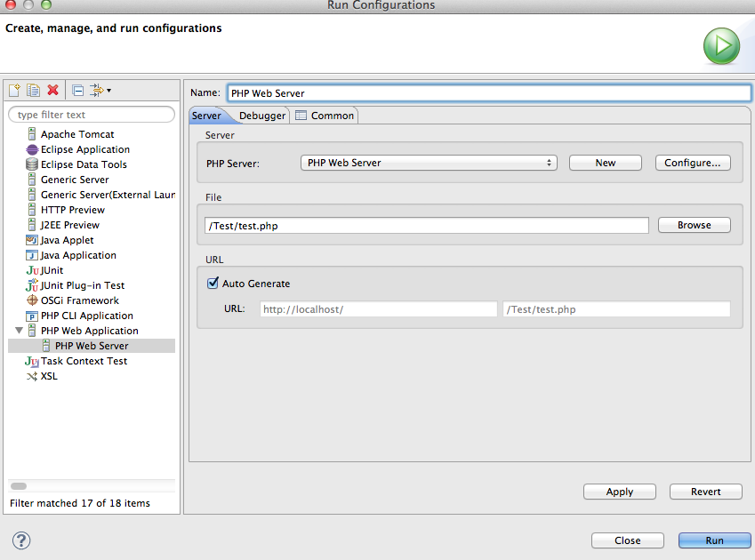Viewport: 755px width, 560px height.
Task: Focus the Name text field
Action: point(489,92)
